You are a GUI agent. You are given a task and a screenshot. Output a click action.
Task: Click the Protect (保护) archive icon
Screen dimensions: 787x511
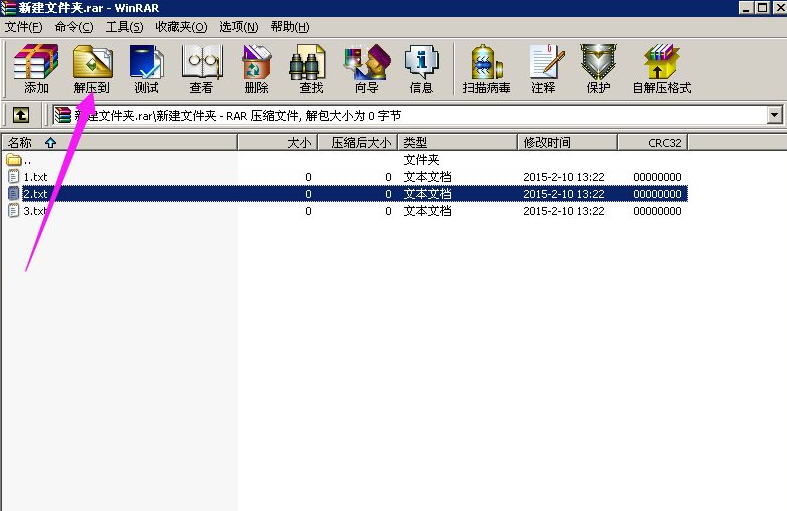[598, 68]
